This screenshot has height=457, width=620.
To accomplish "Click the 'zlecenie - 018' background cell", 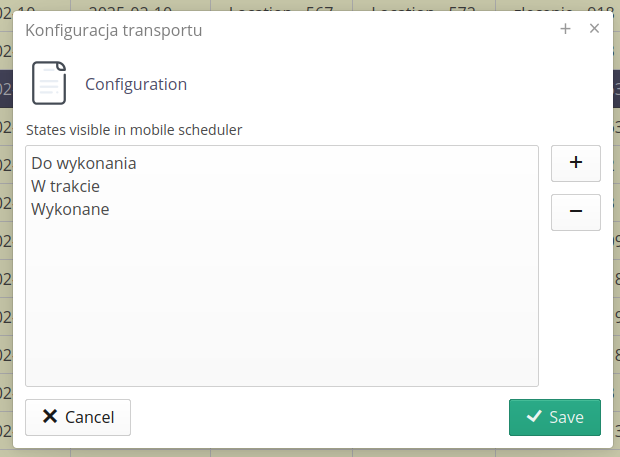I will [x=562, y=6].
